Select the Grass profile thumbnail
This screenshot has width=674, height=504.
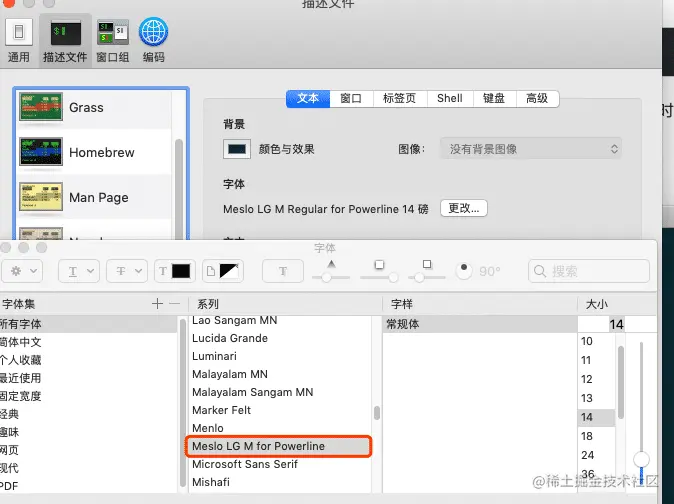click(41, 107)
